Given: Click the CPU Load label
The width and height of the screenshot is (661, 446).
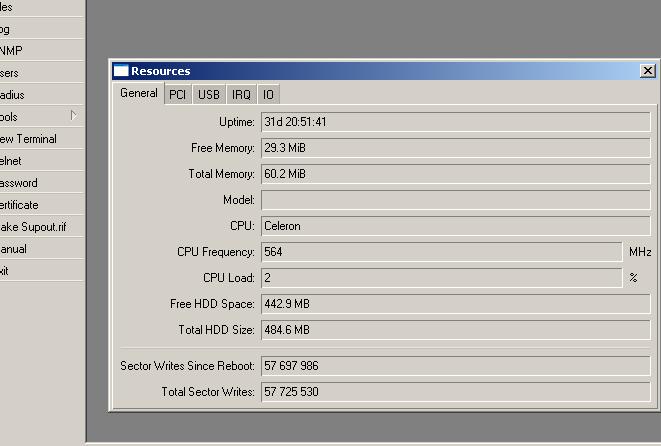Looking at the screenshot, I should tap(229, 278).
